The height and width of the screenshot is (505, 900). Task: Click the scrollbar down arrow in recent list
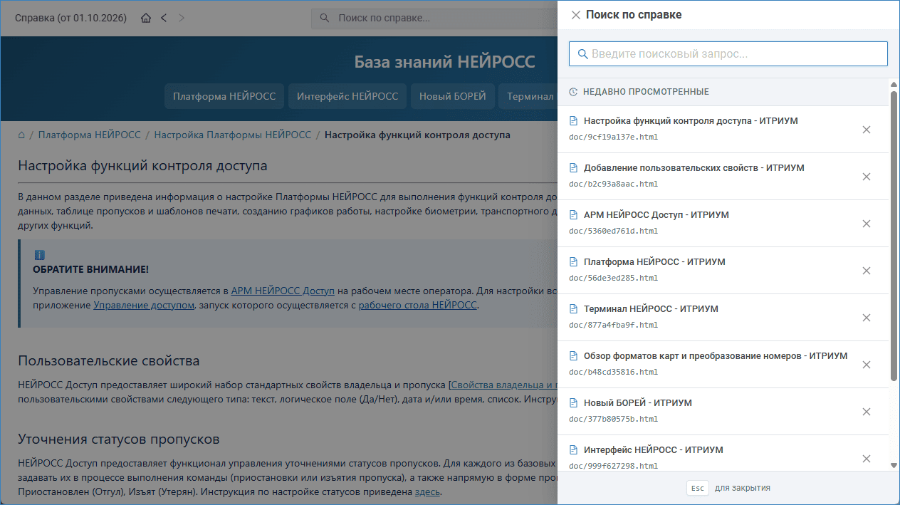tap(894, 466)
